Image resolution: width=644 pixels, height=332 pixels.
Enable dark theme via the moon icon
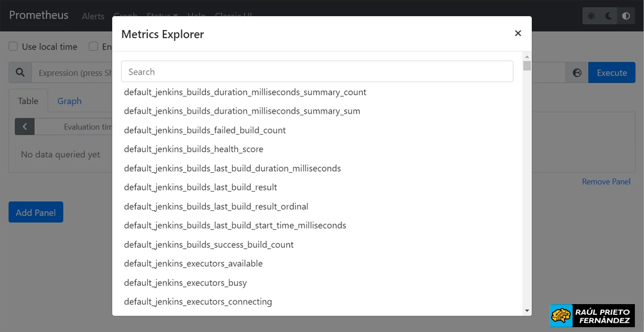(x=608, y=16)
